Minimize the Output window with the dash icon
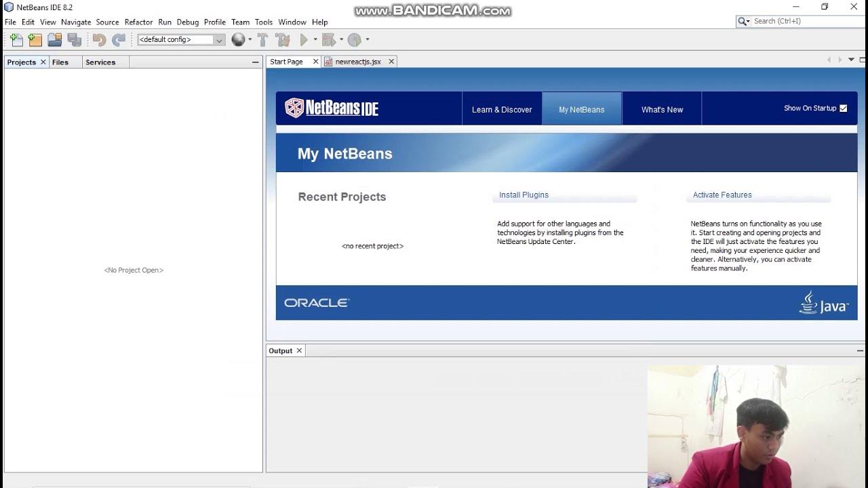Screen dimensions: 868x488 (861, 350)
